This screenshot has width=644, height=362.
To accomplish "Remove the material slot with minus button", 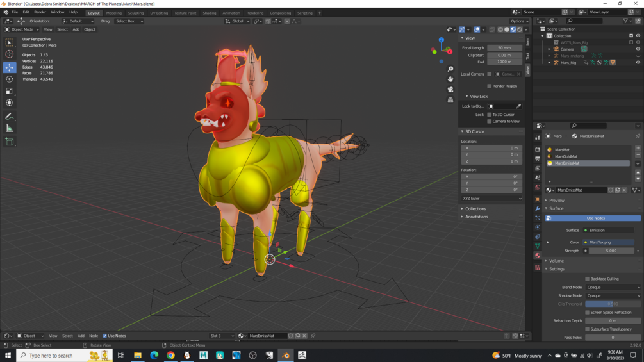I will coord(638,155).
